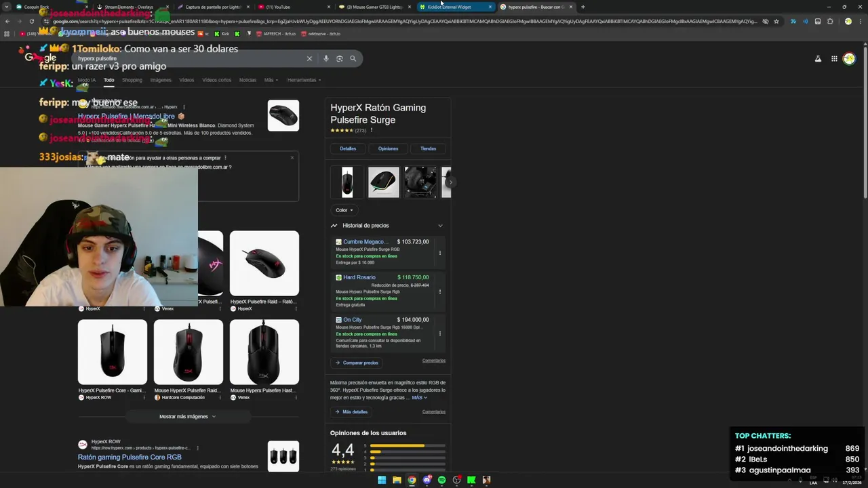Expand Mostrar más imágenes
This screenshot has height=488, width=868.
point(188,416)
